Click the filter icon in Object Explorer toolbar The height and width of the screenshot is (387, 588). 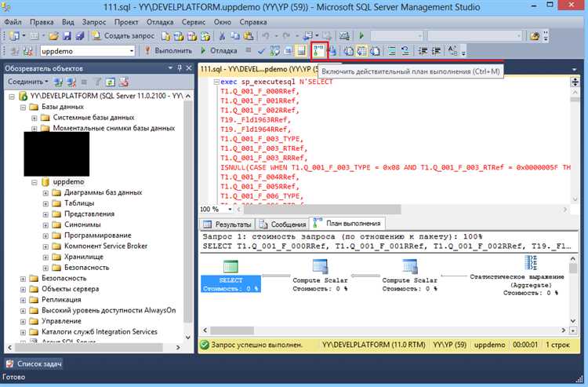(99, 82)
